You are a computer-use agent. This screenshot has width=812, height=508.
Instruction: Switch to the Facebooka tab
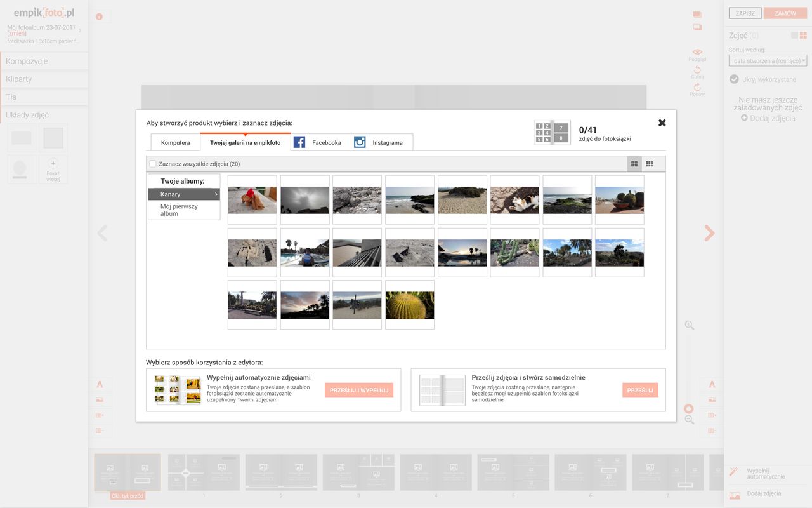coord(321,143)
